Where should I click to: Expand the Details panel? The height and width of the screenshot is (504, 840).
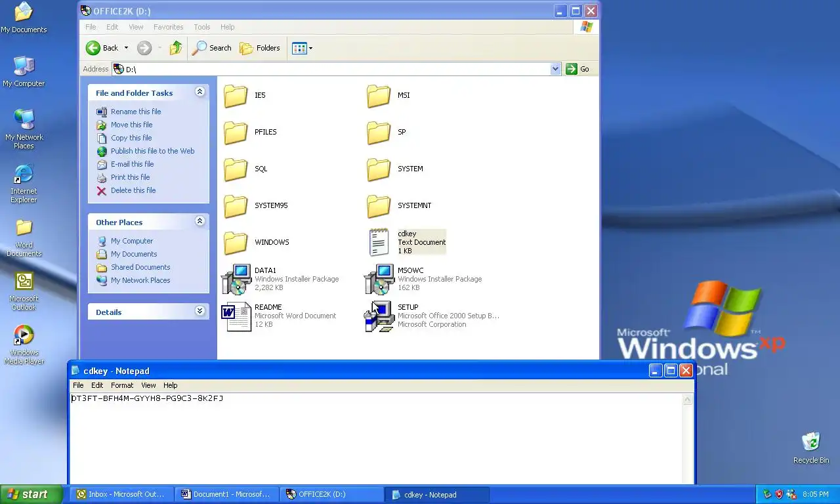(199, 312)
